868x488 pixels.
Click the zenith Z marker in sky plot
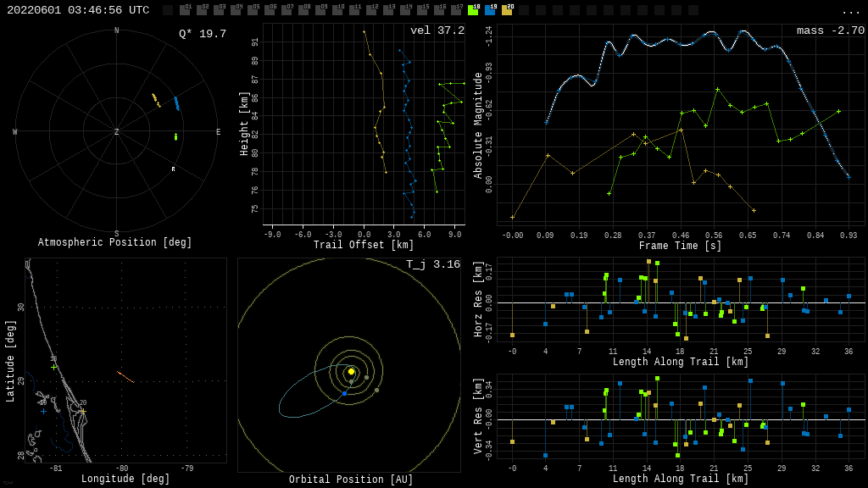point(117,132)
